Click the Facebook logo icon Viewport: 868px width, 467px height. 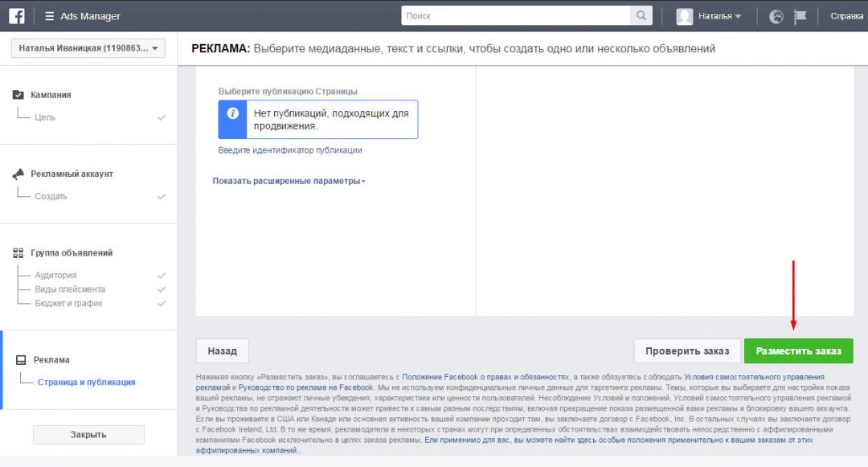point(17,16)
